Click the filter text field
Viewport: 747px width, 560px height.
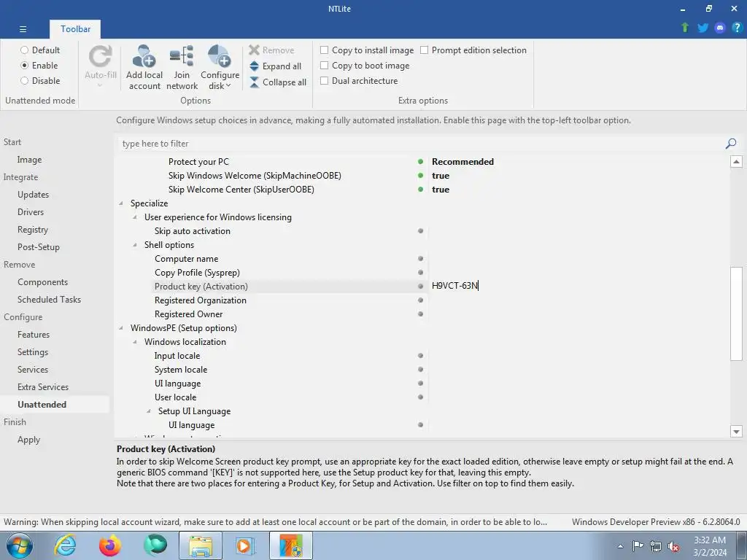pyautogui.click(x=419, y=144)
